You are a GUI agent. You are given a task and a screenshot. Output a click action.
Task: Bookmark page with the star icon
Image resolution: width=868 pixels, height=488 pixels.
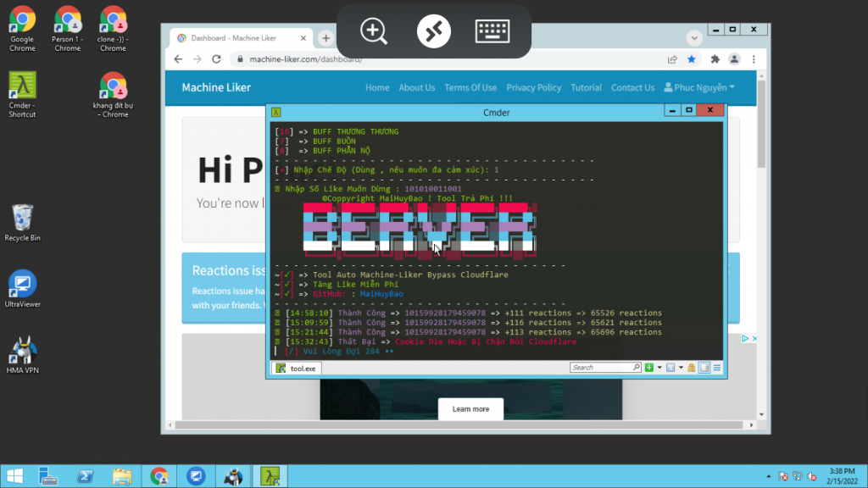[693, 59]
